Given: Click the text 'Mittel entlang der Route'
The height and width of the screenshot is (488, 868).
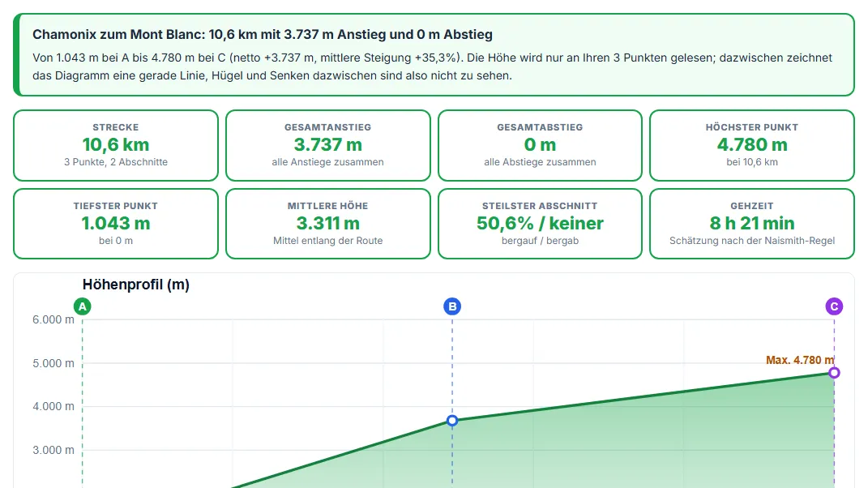Looking at the screenshot, I should 327,241.
